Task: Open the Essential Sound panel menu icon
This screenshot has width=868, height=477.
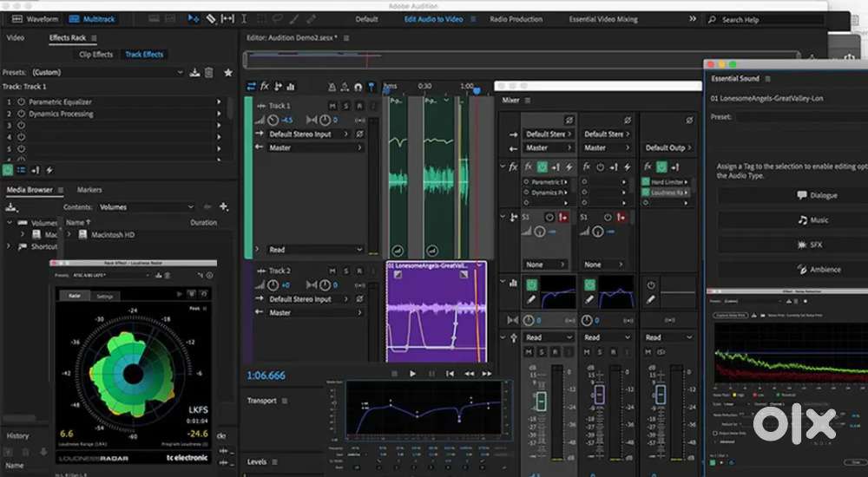Action: (x=768, y=79)
